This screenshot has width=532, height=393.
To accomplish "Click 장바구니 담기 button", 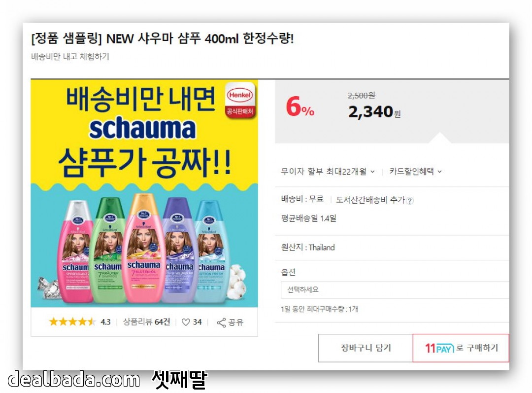I will click(x=366, y=348).
